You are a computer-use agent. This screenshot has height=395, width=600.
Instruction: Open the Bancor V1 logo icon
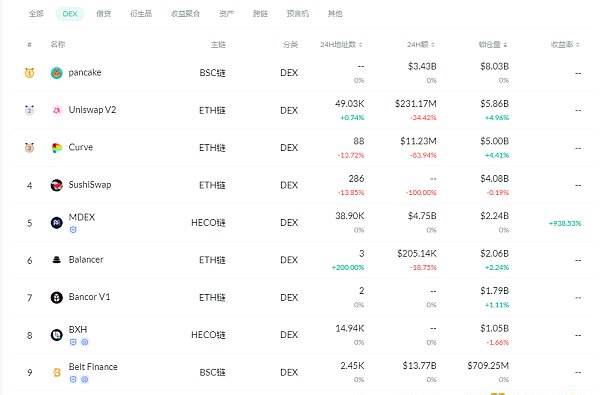pyautogui.click(x=57, y=297)
